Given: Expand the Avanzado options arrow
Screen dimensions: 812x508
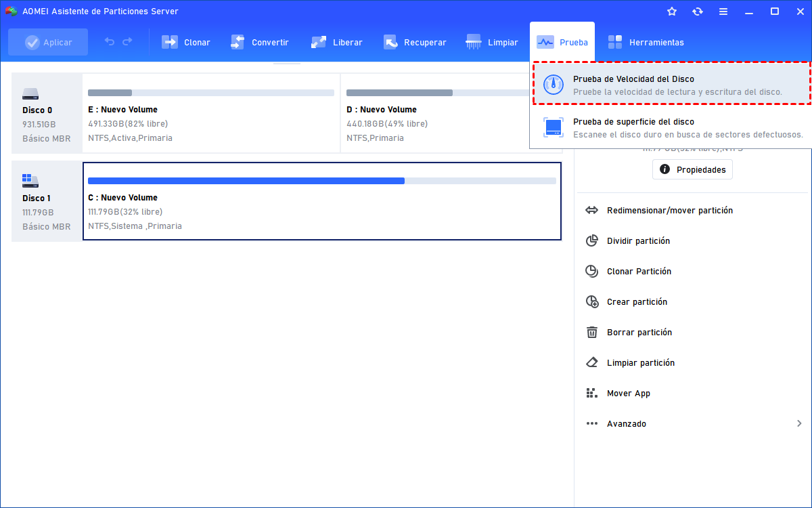Looking at the screenshot, I should pyautogui.click(x=799, y=423).
